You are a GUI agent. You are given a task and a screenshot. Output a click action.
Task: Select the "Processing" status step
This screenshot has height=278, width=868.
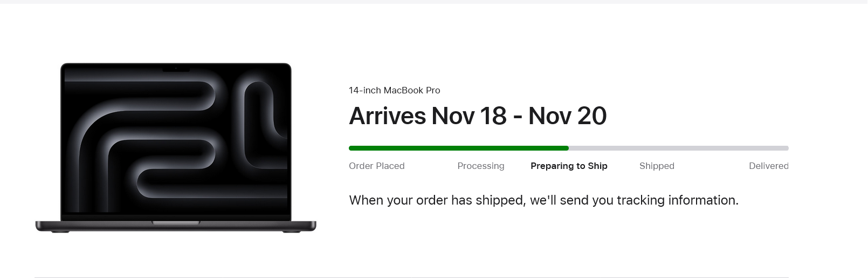(481, 166)
